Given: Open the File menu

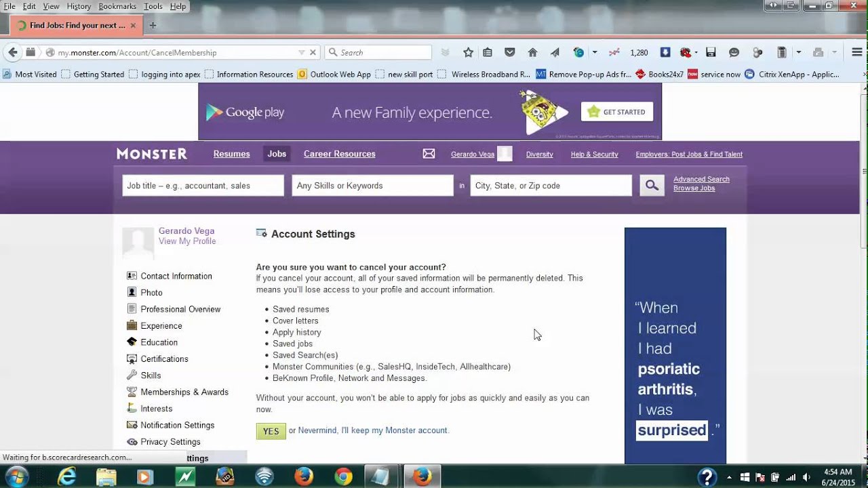Looking at the screenshot, I should point(9,6).
